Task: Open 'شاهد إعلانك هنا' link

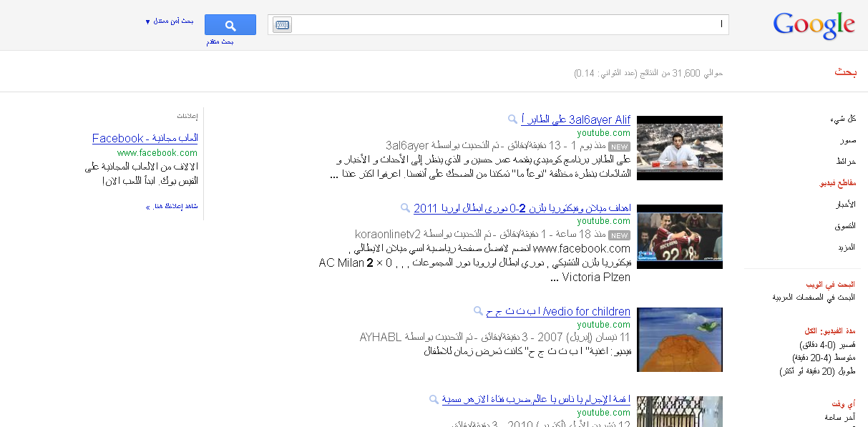Action: (x=172, y=207)
